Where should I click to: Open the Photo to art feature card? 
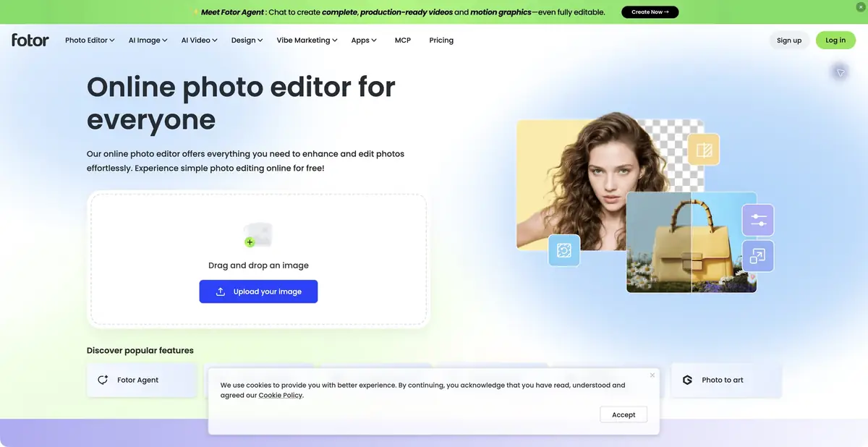click(x=726, y=380)
